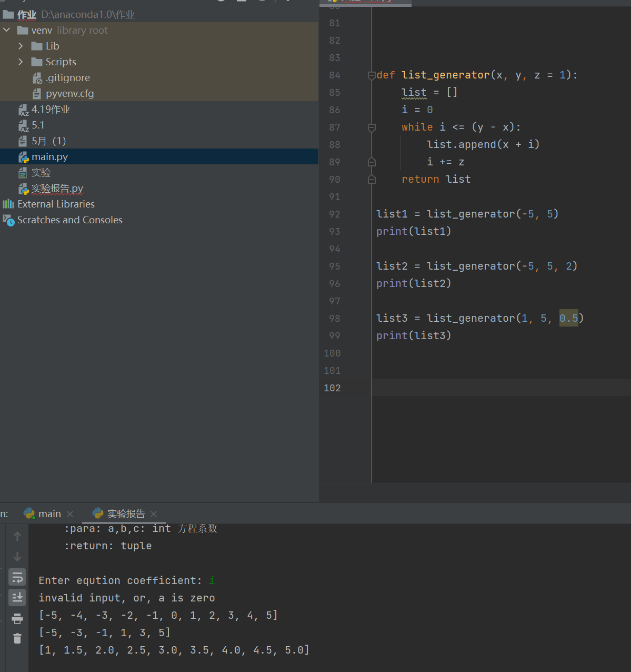Toggle soft-wrap in run console
631x672 pixels.
click(x=17, y=578)
